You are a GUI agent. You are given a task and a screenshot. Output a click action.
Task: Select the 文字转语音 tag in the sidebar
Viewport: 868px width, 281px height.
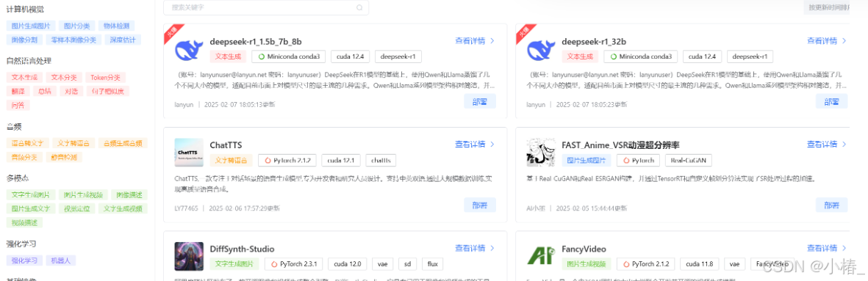(x=74, y=143)
